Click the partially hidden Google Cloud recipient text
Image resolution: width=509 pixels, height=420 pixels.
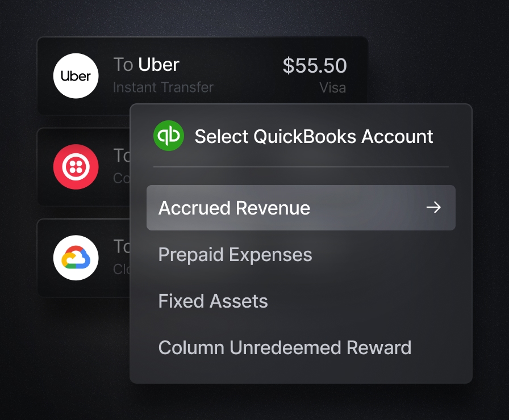pyautogui.click(x=122, y=246)
